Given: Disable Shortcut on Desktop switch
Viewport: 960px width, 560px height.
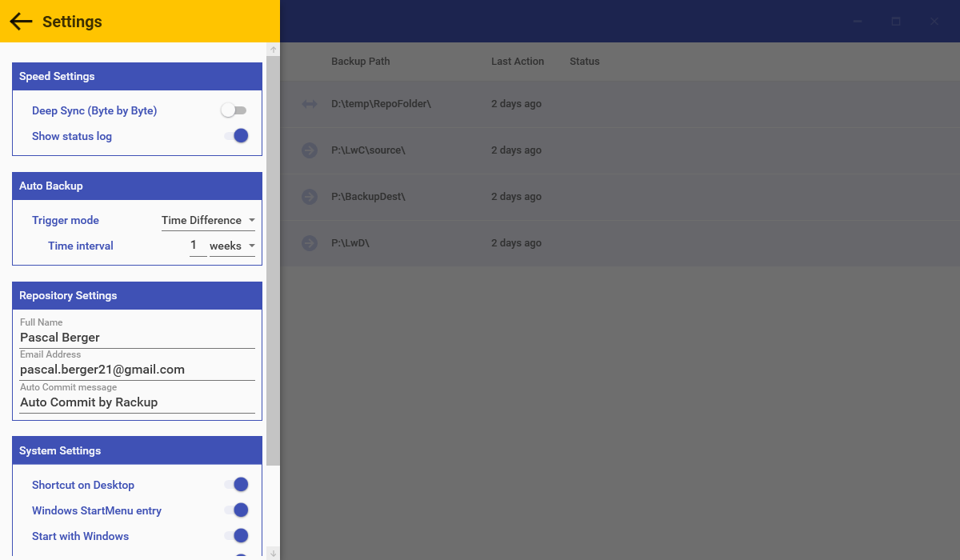Looking at the screenshot, I should pos(236,485).
